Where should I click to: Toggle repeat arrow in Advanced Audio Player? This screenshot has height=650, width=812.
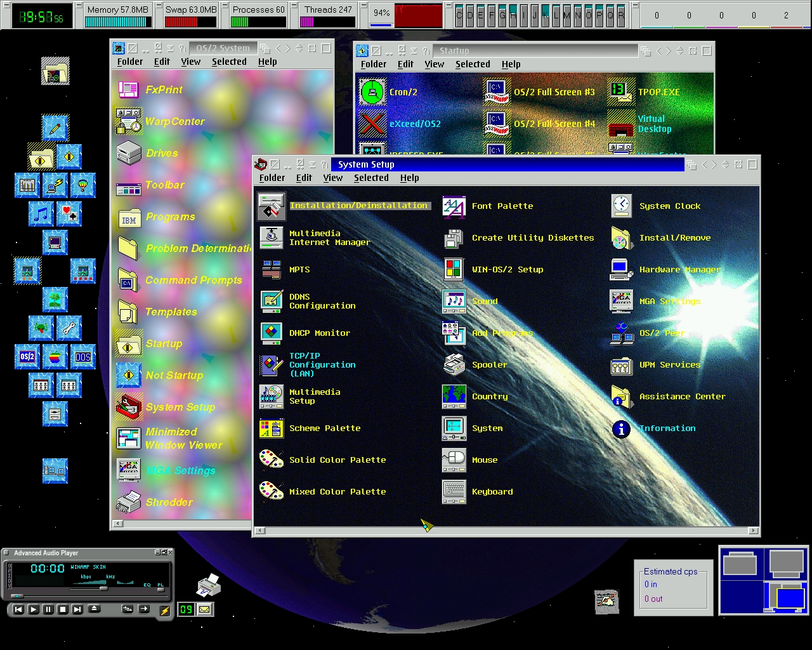tap(143, 608)
